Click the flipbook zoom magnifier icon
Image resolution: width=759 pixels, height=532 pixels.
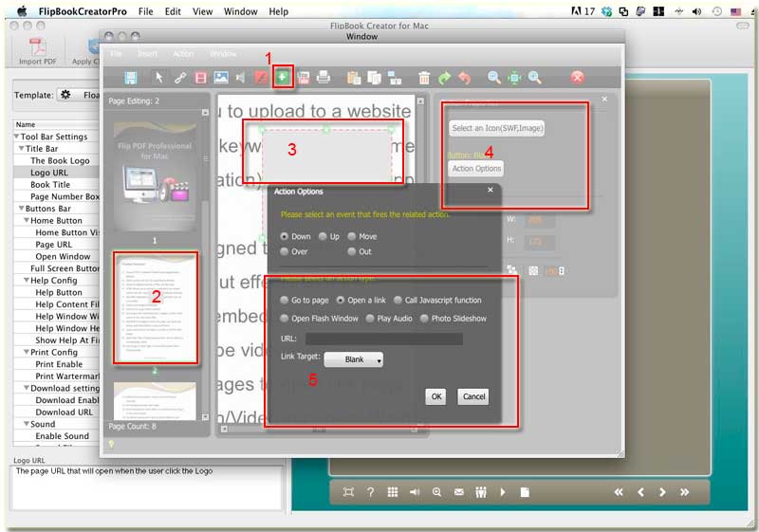436,492
